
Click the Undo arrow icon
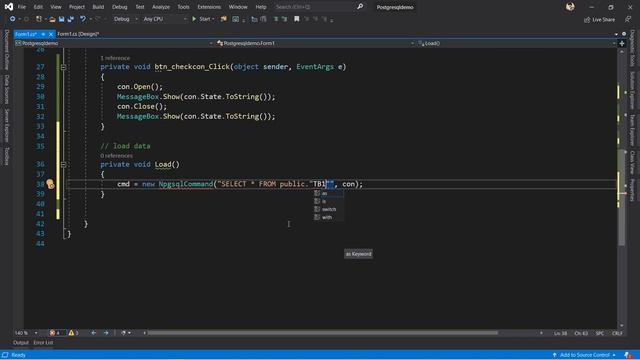click(x=83, y=19)
